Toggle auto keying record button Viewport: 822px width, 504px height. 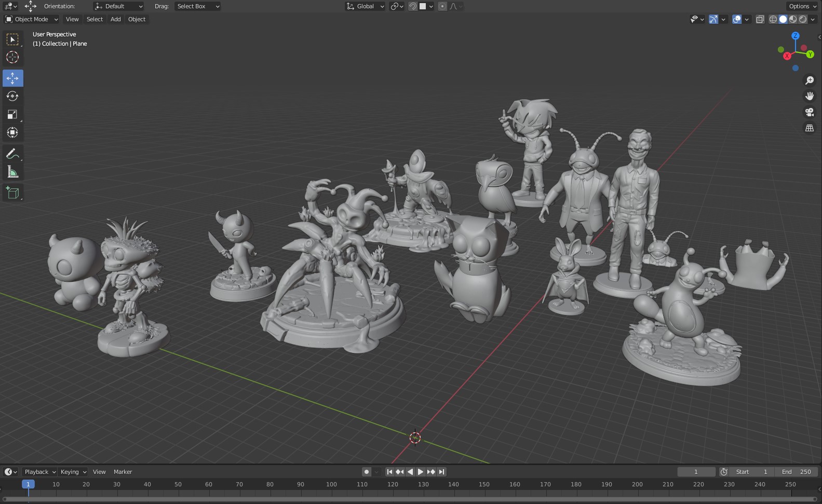coord(367,472)
